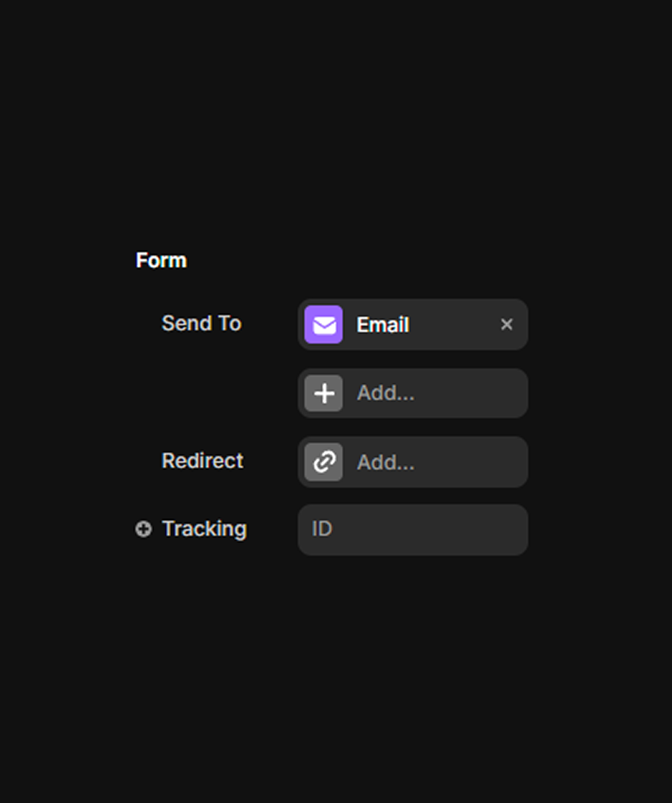Expand the Tracking options
Image resolution: width=672 pixels, height=803 pixels.
pos(143,529)
